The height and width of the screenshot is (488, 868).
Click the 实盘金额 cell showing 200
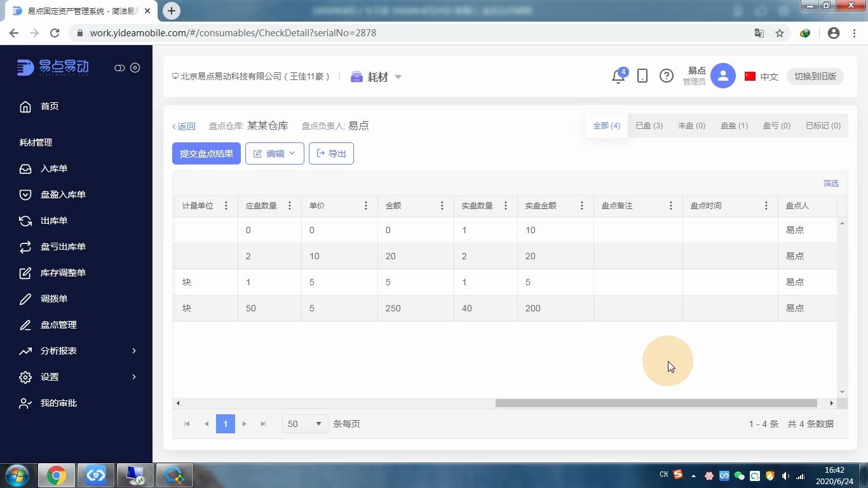555,308
